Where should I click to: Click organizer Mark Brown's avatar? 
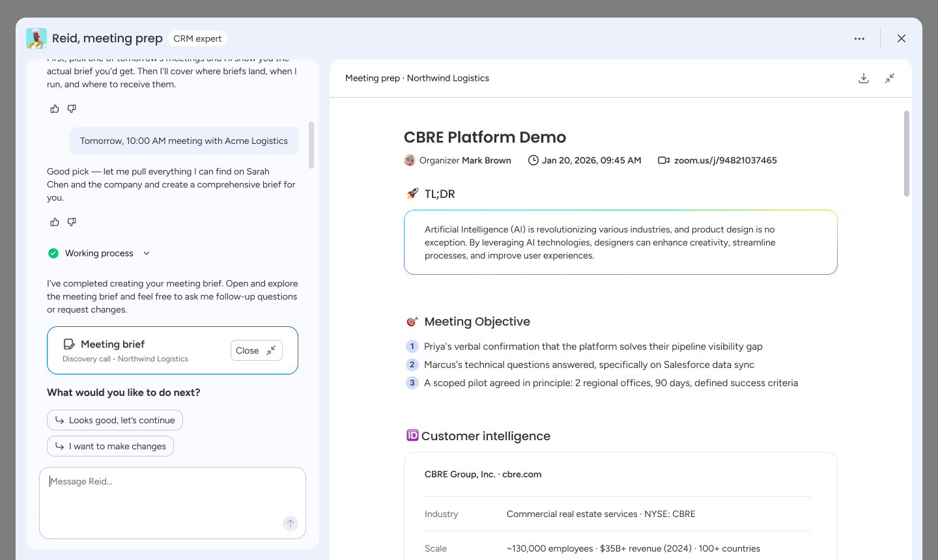[x=410, y=160]
